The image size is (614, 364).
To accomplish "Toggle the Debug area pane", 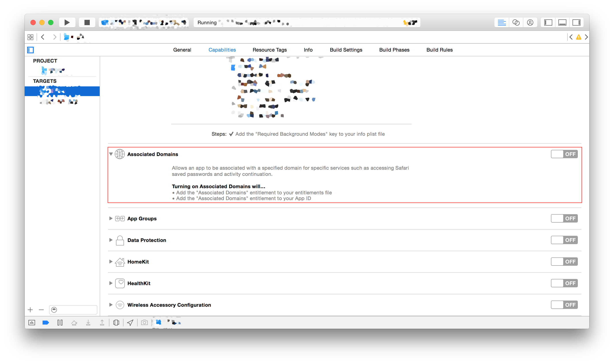I will 562,22.
